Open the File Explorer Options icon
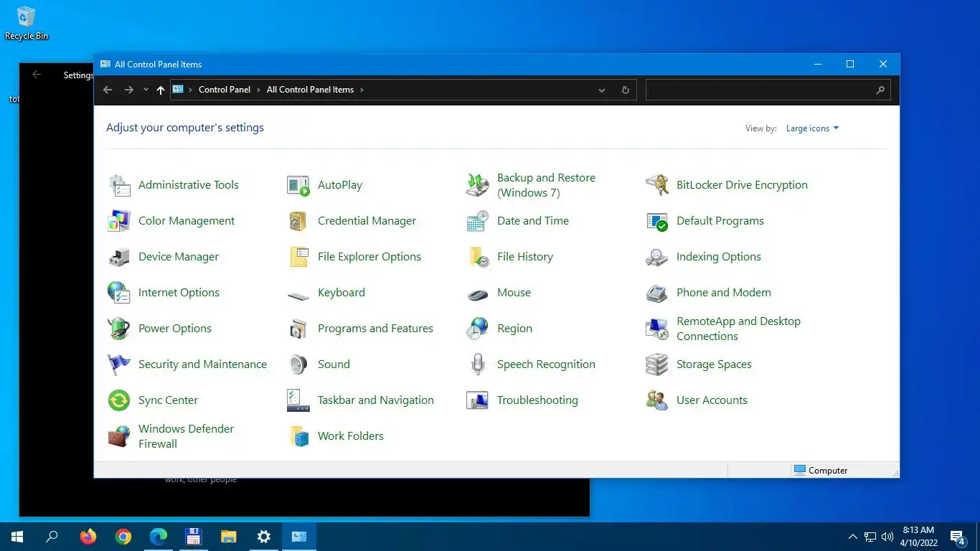 tap(298, 257)
